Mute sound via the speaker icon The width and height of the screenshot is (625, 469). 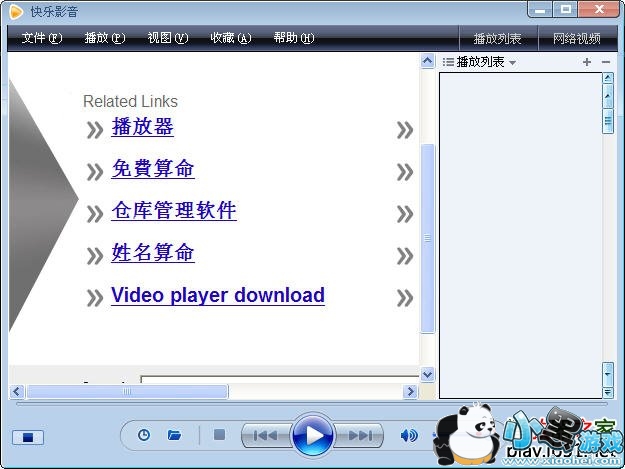(409, 436)
